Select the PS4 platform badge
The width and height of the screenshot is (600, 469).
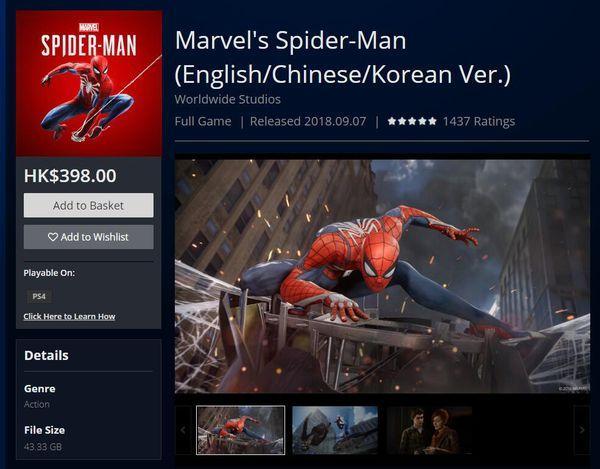39,296
